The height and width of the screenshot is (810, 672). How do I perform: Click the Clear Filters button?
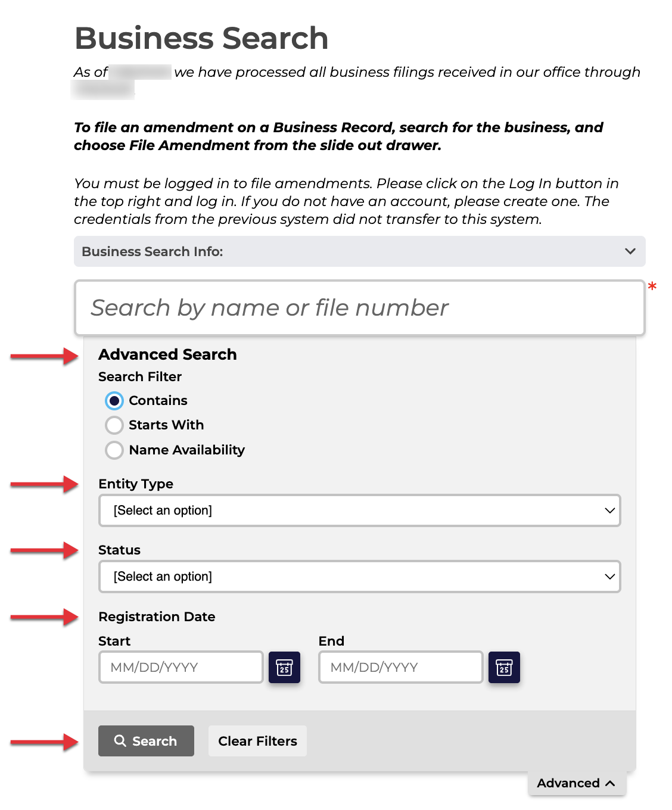click(x=257, y=741)
